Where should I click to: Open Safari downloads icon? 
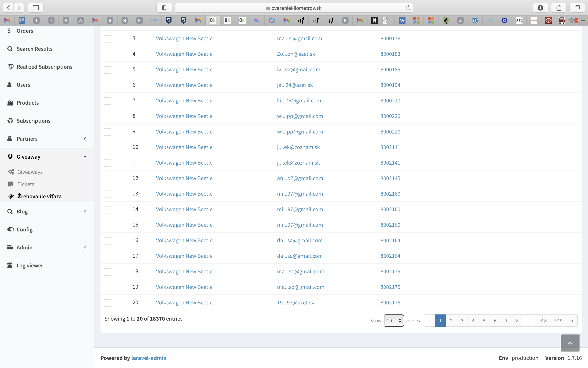[540, 8]
